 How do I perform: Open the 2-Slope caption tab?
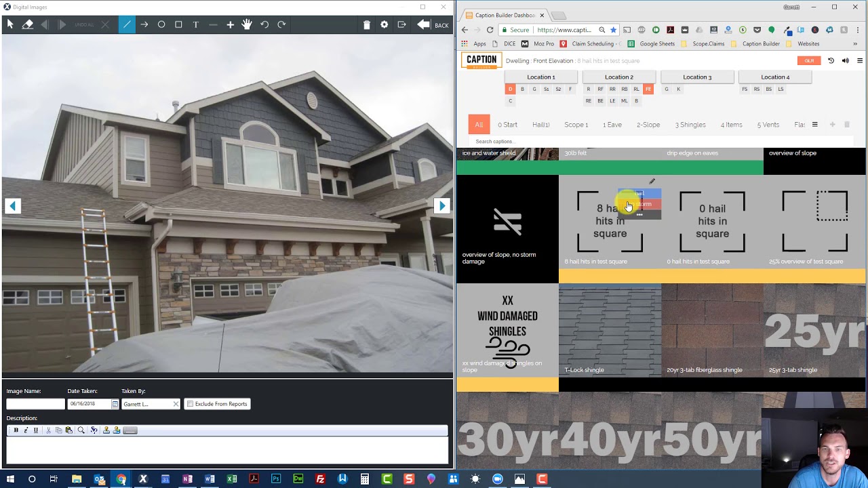(648, 125)
